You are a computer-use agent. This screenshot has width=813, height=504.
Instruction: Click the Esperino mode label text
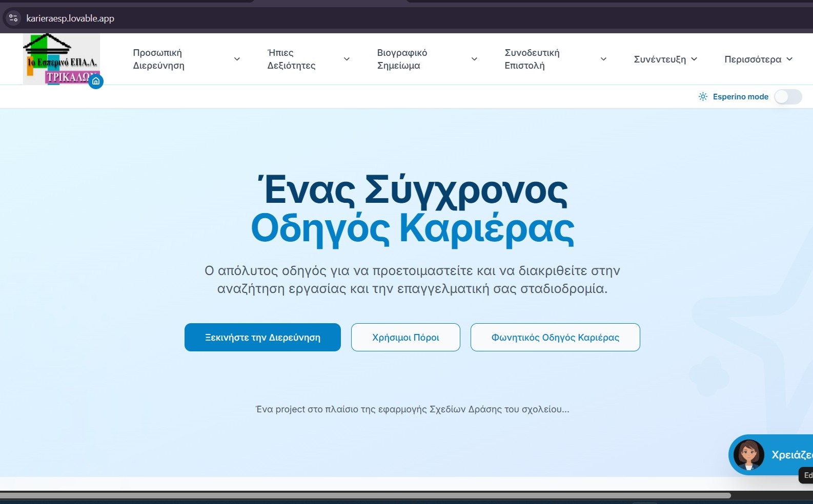(x=740, y=97)
